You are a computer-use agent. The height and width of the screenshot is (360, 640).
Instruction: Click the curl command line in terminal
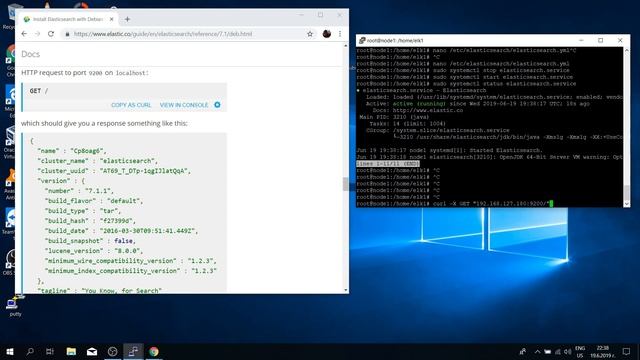454,203
